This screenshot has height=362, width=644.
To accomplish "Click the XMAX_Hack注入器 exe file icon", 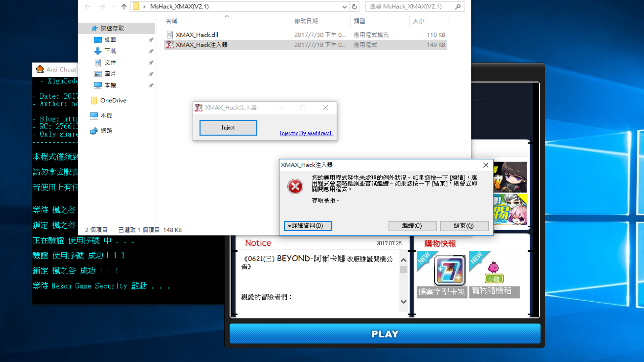I will pos(170,45).
